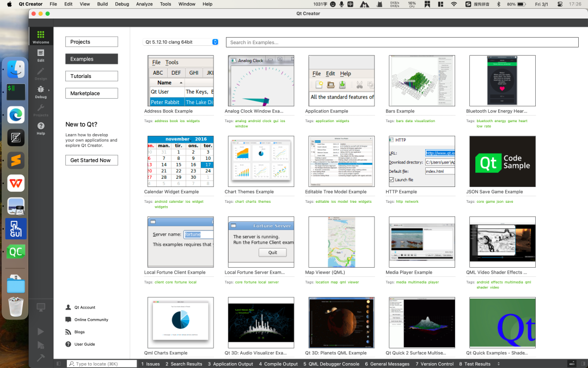Open the Marketplace section
This screenshot has width=588, height=368.
[x=91, y=93]
